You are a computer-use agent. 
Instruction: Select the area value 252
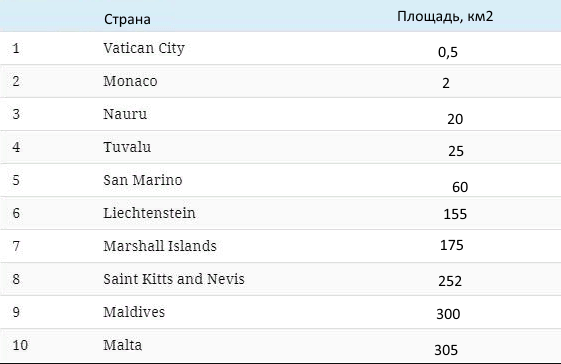(x=450, y=281)
